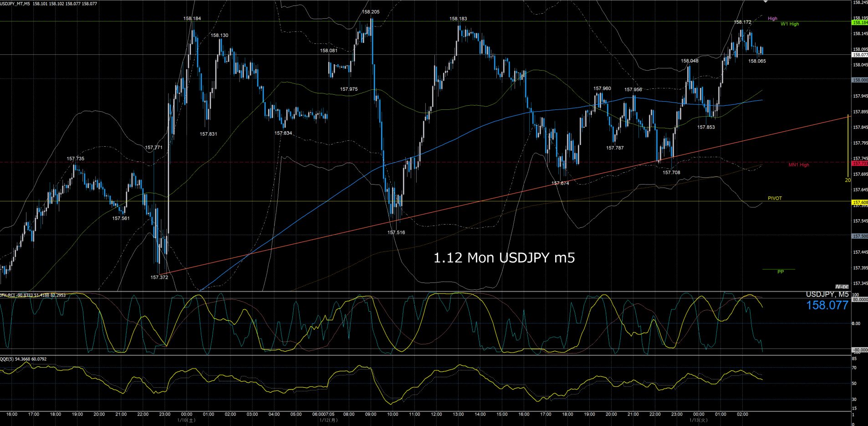The image size is (868, 426).
Task: Select the red MN1 High label
Action: click(799, 165)
